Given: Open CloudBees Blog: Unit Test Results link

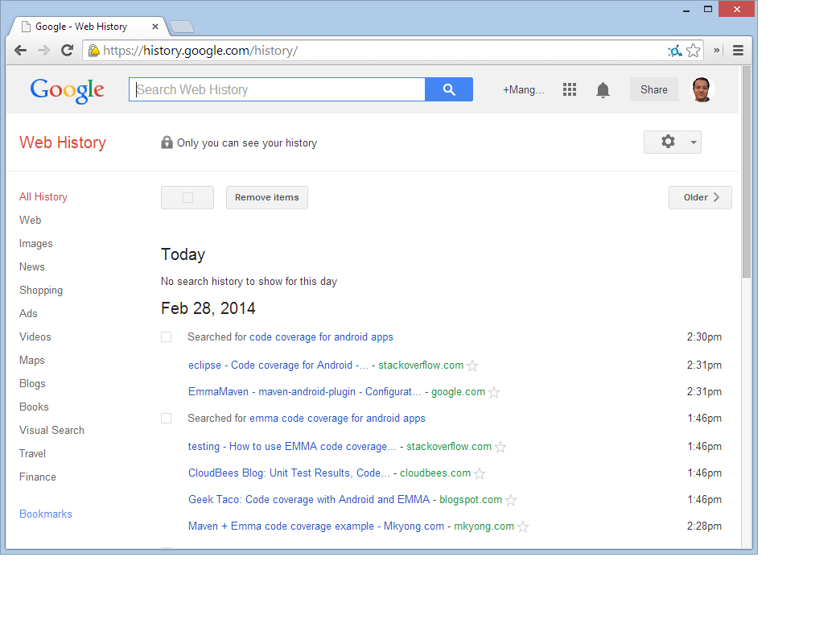Looking at the screenshot, I should click(x=289, y=473).
